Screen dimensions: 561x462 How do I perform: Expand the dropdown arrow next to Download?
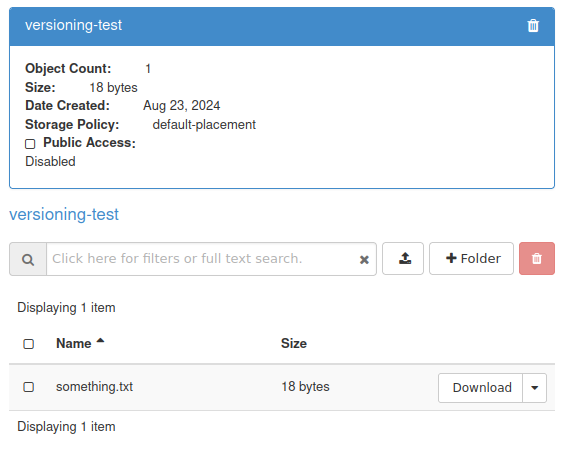click(535, 388)
